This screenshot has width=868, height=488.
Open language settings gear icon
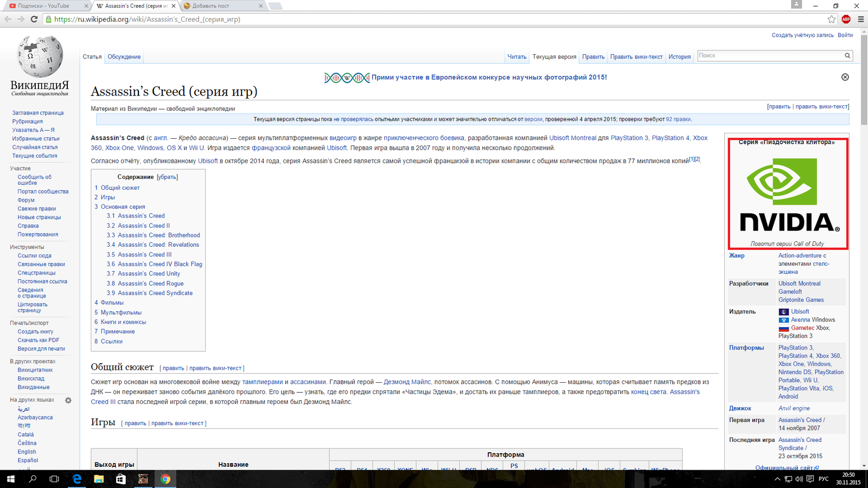pos(68,400)
